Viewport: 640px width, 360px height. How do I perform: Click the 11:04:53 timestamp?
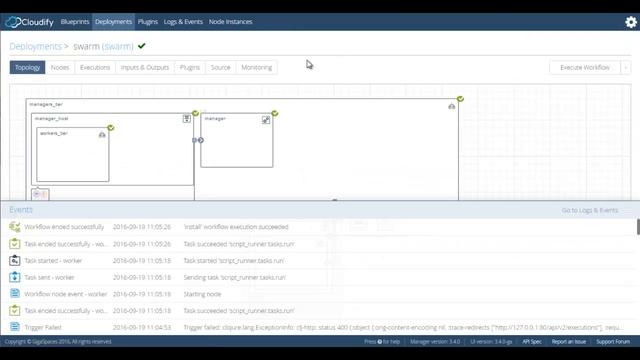pos(142,327)
